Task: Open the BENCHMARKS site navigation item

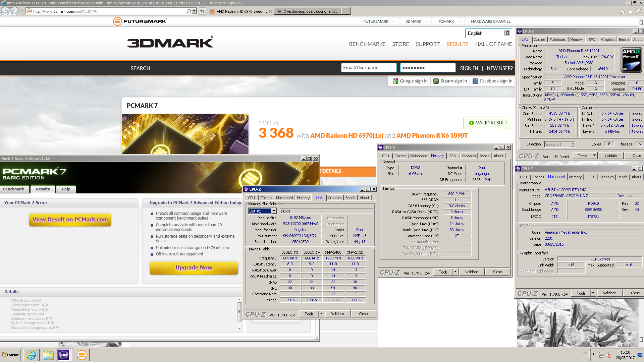Action: (367, 44)
